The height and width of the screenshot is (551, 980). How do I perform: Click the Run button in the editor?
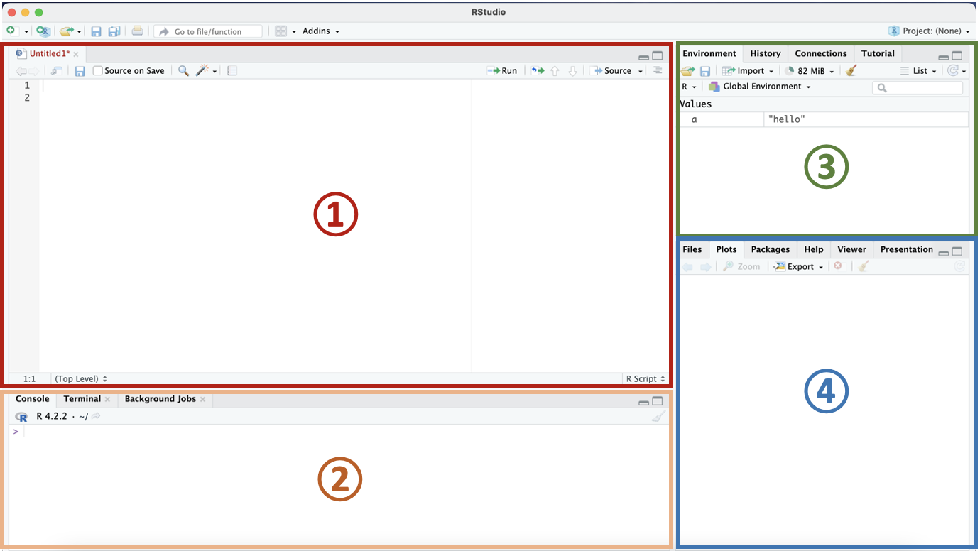(x=502, y=71)
